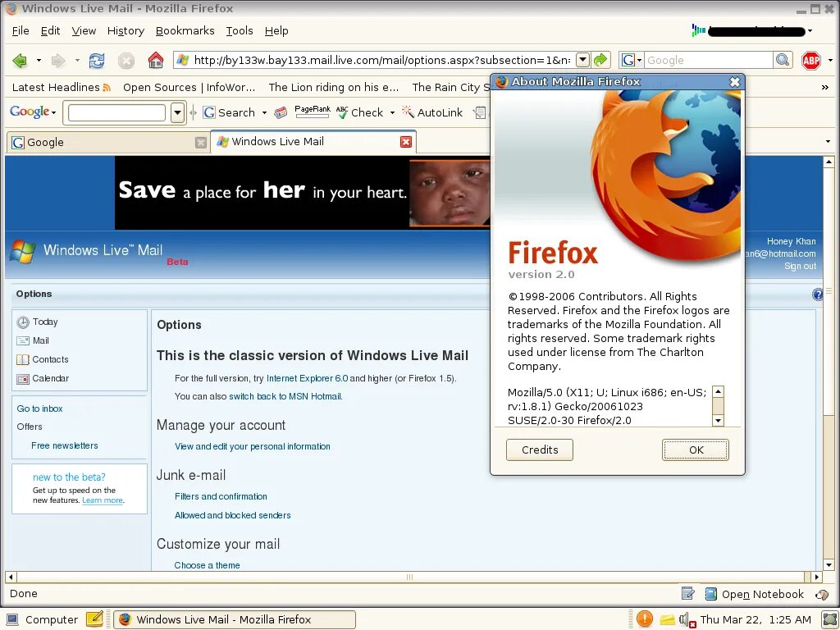The image size is (840, 630).
Task: Click the Sign out link
Action: (800, 267)
